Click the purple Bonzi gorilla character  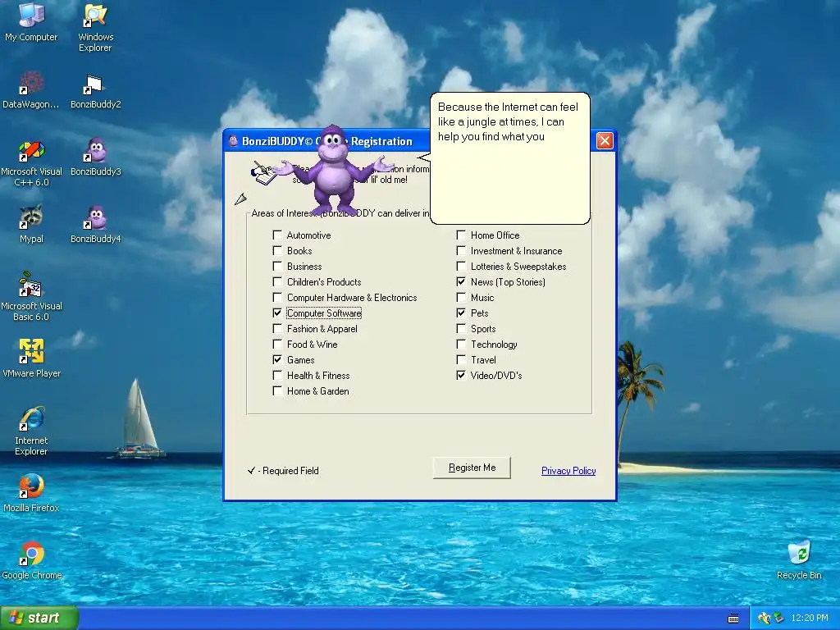[334, 169]
